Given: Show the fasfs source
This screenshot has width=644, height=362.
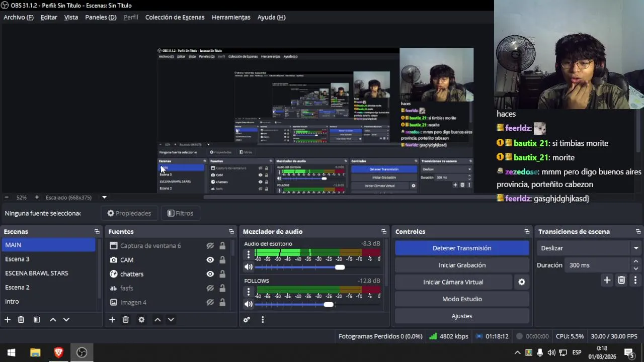Looking at the screenshot, I should [x=210, y=288].
